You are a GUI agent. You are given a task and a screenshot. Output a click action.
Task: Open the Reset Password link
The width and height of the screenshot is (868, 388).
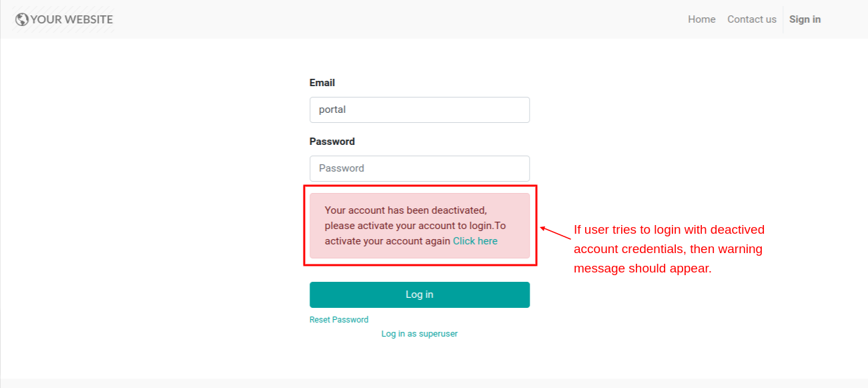tap(339, 320)
